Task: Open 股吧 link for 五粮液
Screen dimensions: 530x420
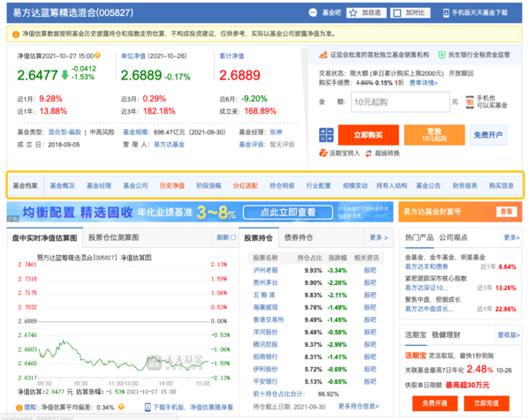Action: 370,295
